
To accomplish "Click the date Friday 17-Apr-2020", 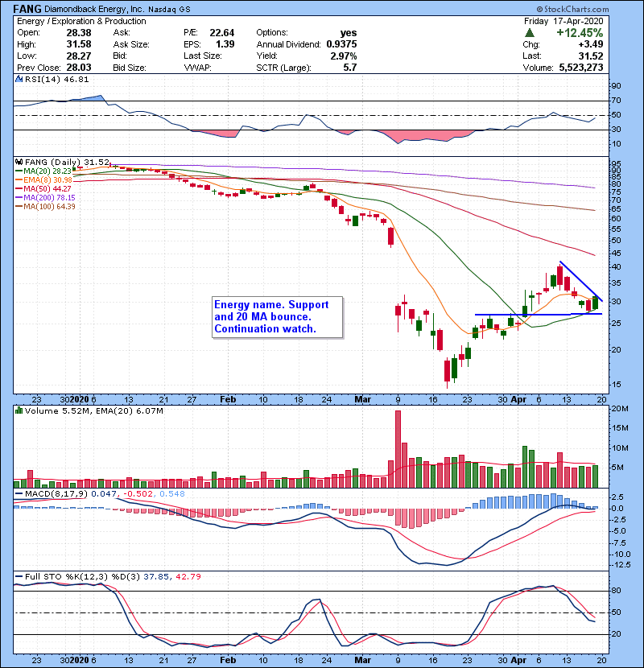I will coord(563,21).
